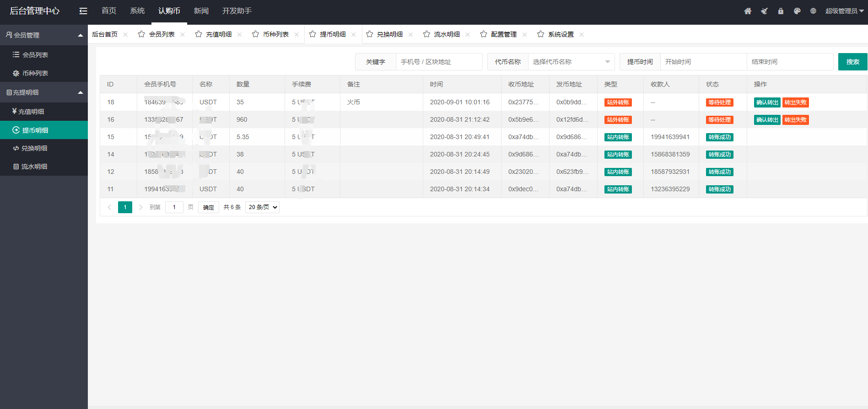Click 确认转出 for record ID 18
The image size is (868, 409).
[767, 102]
